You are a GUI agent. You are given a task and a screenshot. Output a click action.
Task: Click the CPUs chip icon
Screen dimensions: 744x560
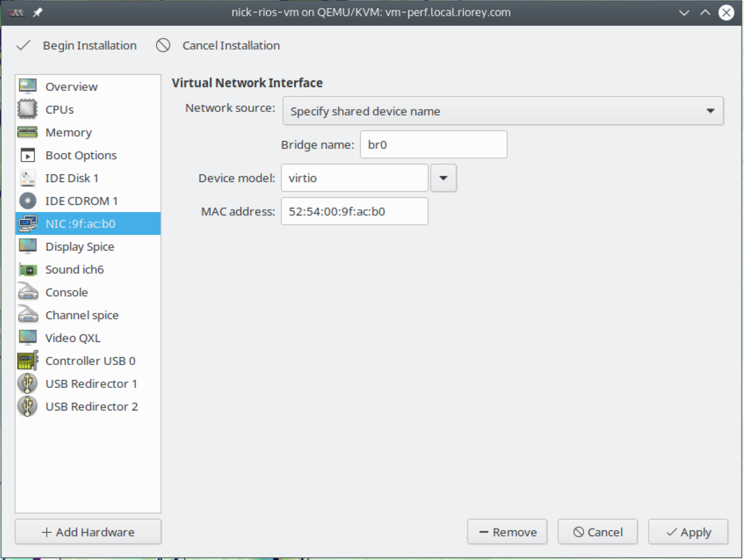(x=28, y=109)
